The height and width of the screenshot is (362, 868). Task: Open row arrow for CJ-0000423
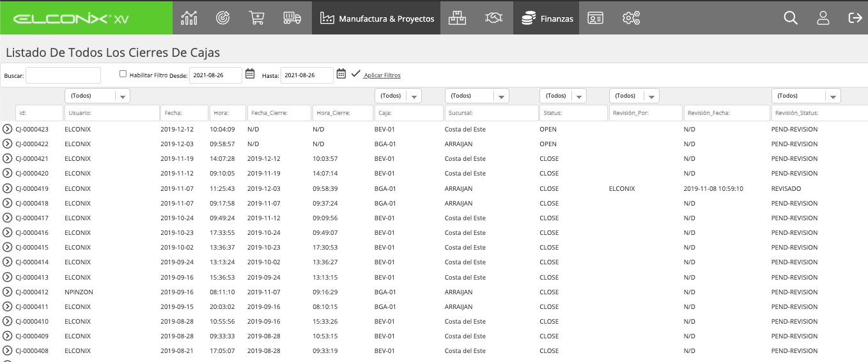coord(8,129)
